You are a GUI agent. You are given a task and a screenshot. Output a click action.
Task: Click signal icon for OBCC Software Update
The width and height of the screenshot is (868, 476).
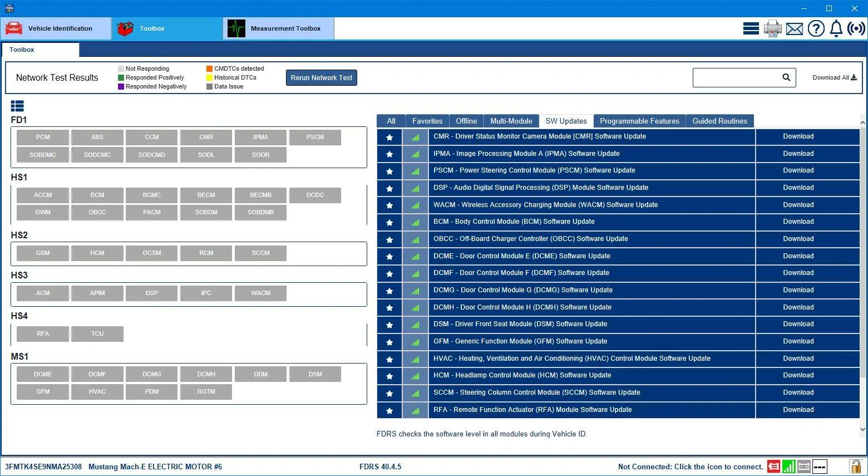pyautogui.click(x=415, y=239)
